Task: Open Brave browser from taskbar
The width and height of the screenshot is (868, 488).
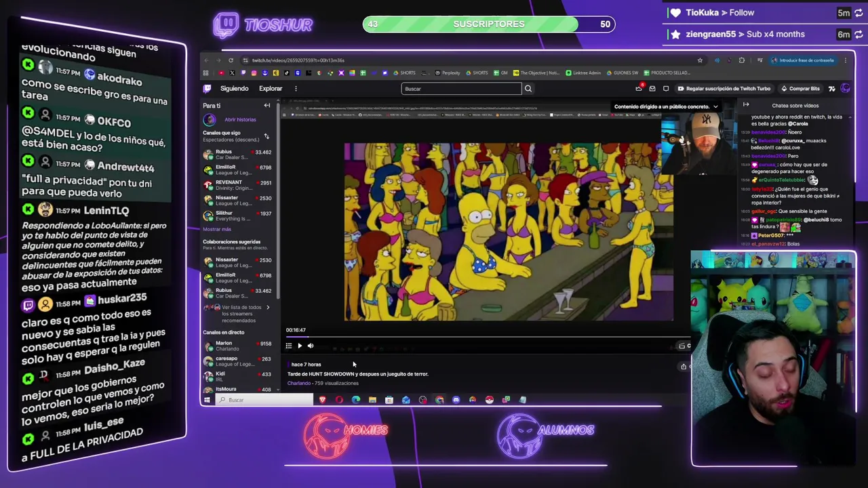Action: pyautogui.click(x=323, y=400)
